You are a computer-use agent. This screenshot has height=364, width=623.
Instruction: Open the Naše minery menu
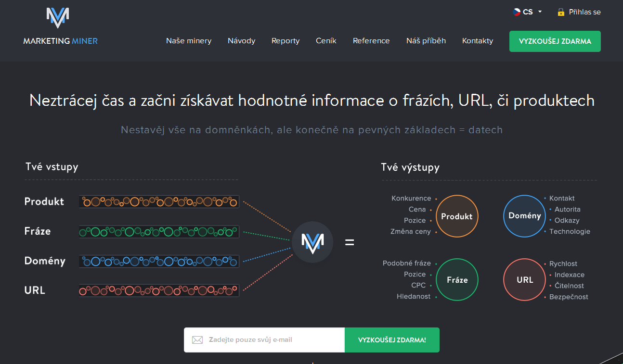[189, 41]
